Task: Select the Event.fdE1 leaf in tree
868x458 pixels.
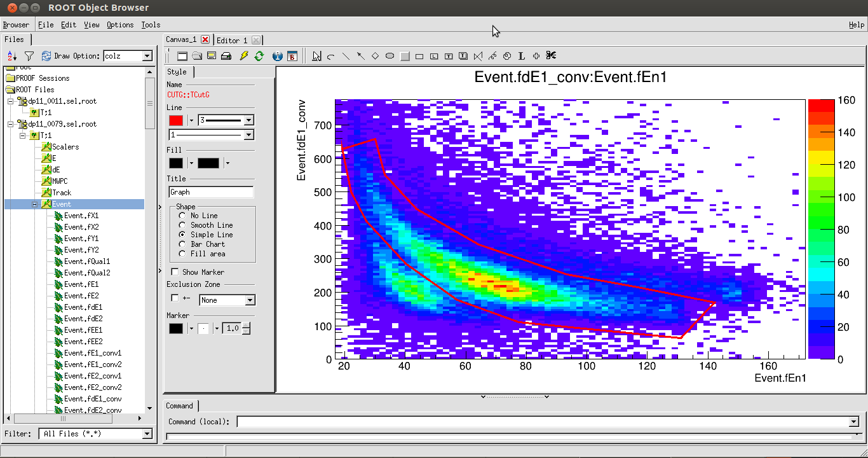Action: (x=83, y=307)
